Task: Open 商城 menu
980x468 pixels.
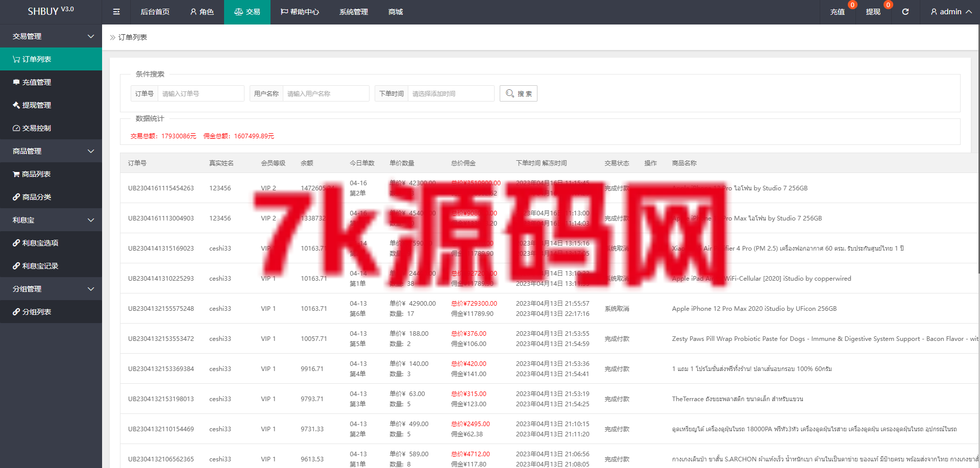Action: pos(396,12)
